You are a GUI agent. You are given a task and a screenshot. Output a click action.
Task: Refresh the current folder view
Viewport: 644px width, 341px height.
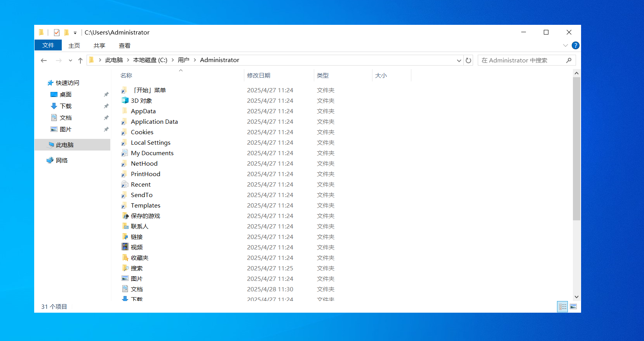468,61
